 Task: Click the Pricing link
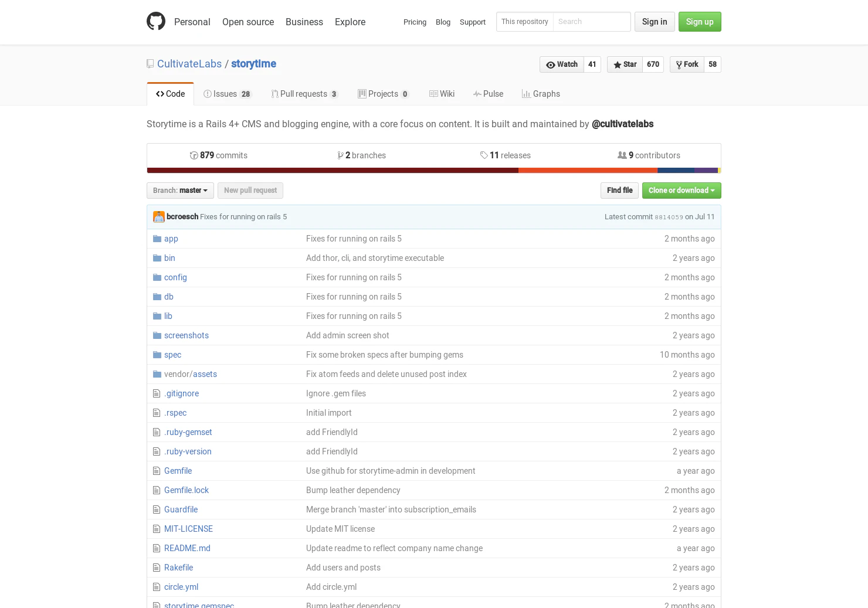[x=415, y=22]
